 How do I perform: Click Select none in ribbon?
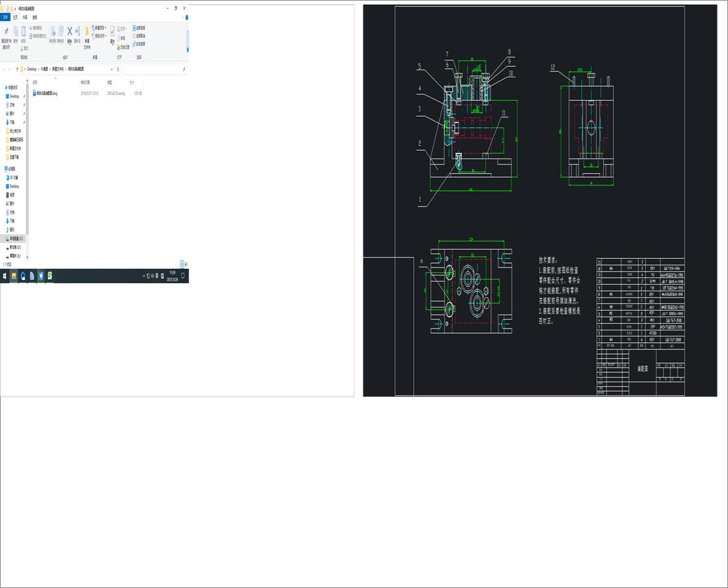(139, 36)
